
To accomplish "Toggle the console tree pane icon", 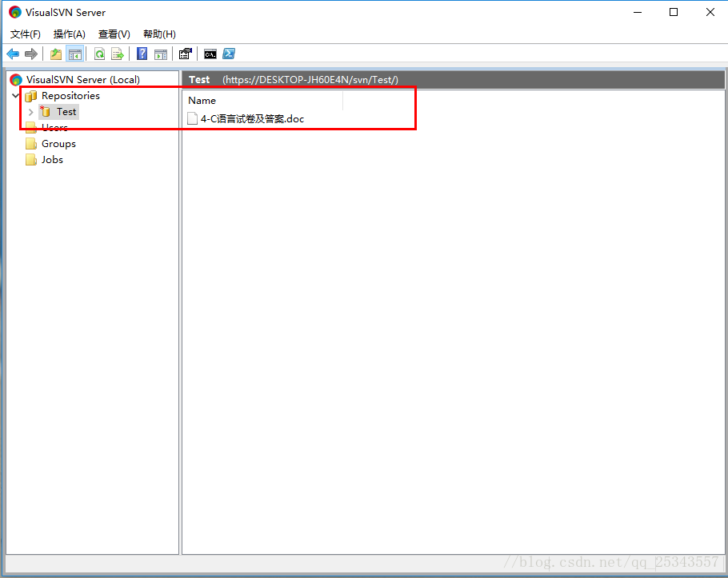I will 74,54.
